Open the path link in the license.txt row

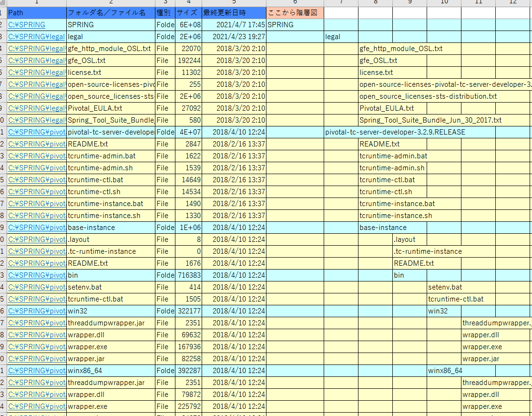[x=36, y=73]
